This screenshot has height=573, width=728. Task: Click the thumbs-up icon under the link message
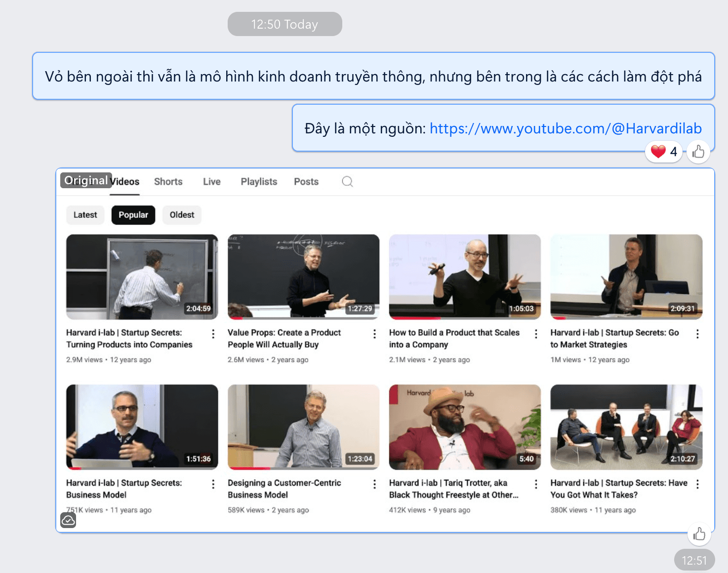point(698,152)
